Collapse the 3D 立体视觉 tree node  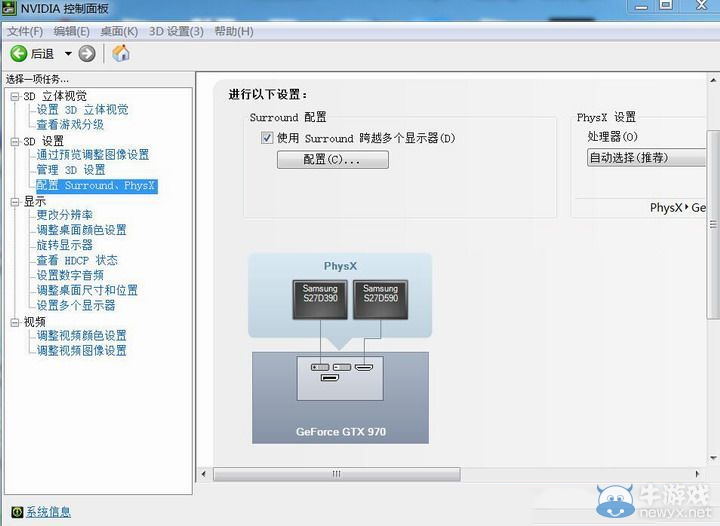[15, 96]
